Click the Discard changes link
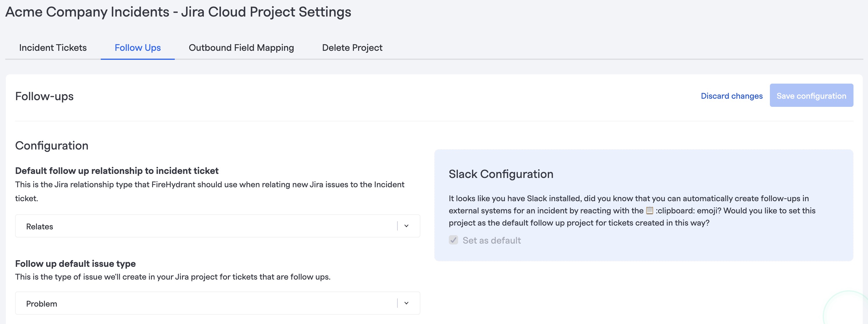868x324 pixels. coord(732,96)
